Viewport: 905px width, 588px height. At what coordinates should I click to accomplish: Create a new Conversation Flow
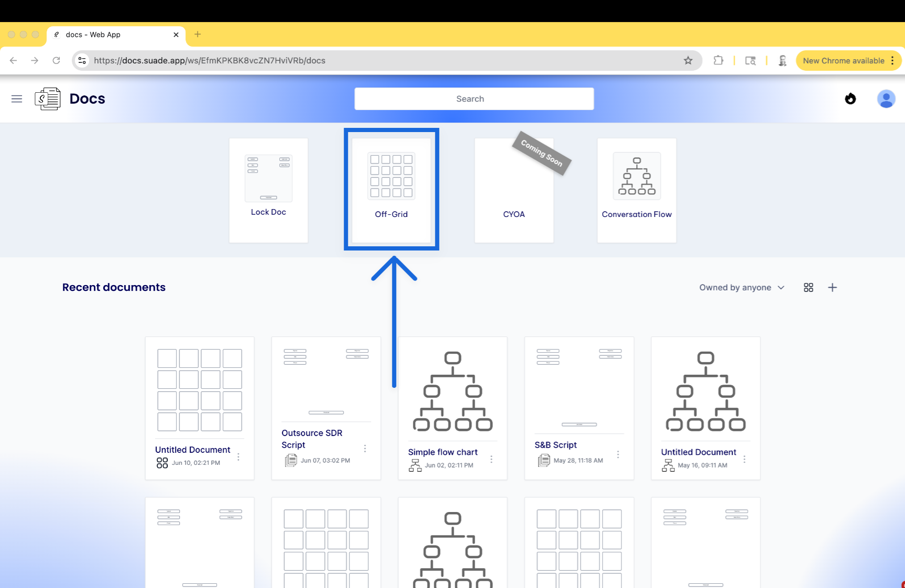coord(637,190)
